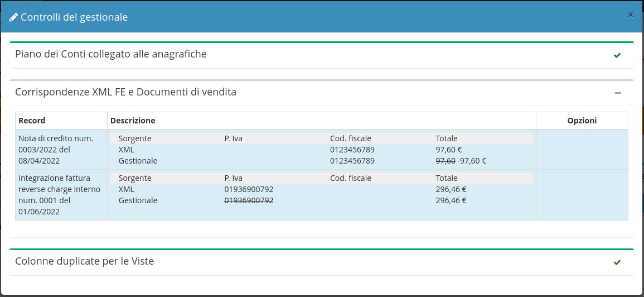The width and height of the screenshot is (644, 297).
Task: Click the -97,60 € Gestionale total
Action: [472, 161]
